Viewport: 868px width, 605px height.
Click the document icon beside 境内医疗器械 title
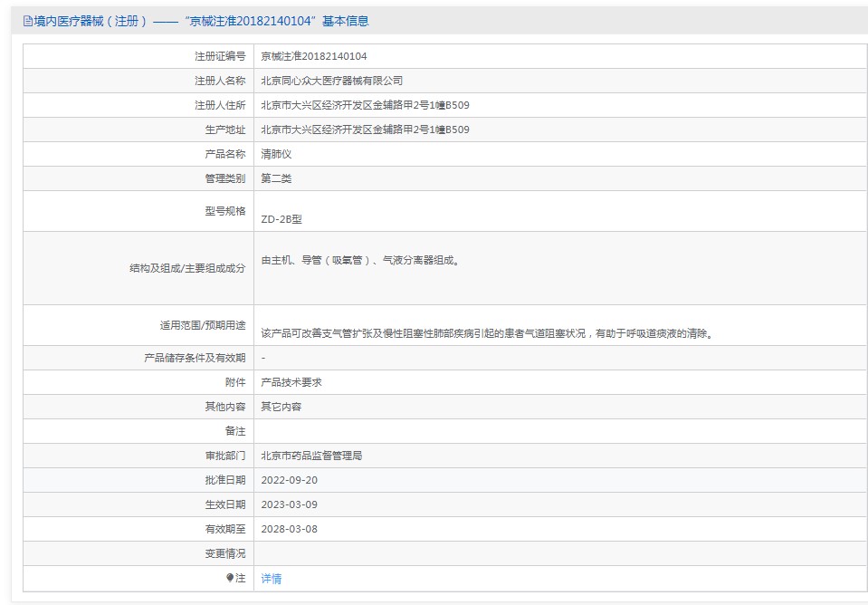pos(28,21)
